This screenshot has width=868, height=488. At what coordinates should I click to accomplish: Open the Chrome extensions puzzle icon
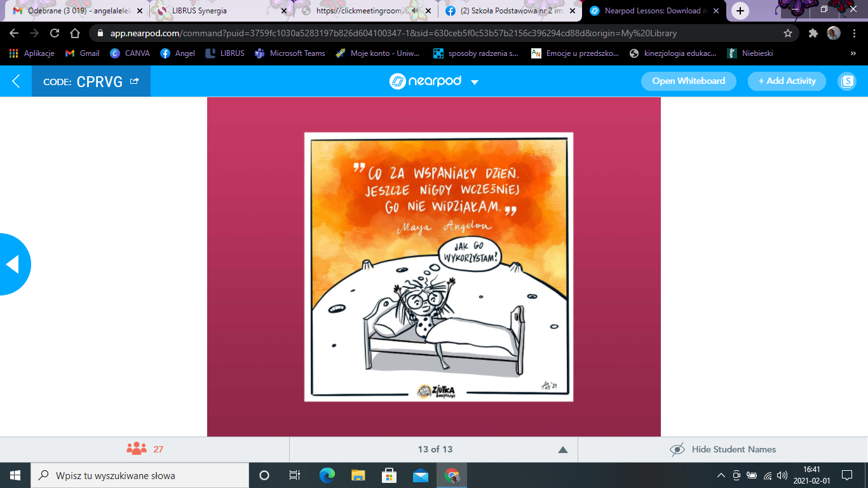(x=813, y=33)
